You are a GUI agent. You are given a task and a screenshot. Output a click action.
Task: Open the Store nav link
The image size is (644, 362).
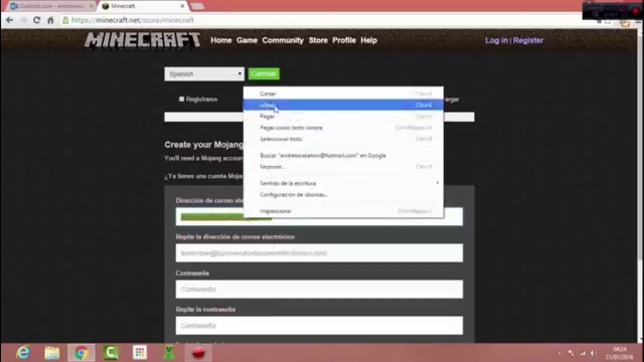click(318, 40)
